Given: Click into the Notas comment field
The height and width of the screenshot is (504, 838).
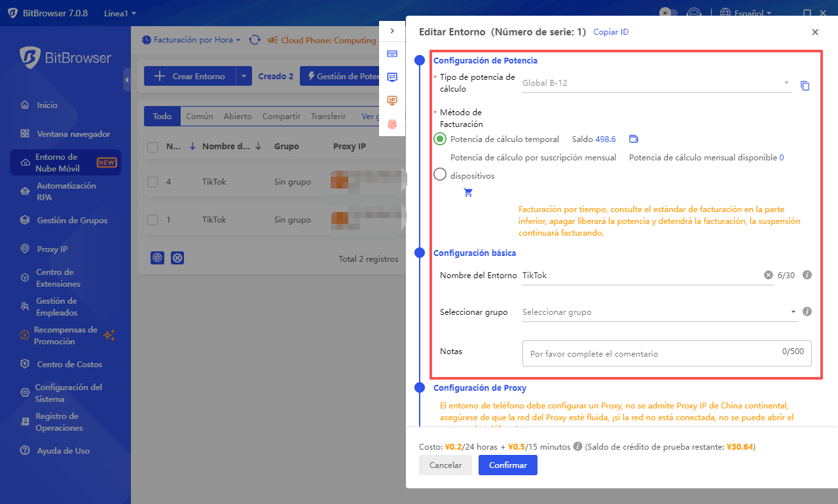Looking at the screenshot, I should click(666, 353).
